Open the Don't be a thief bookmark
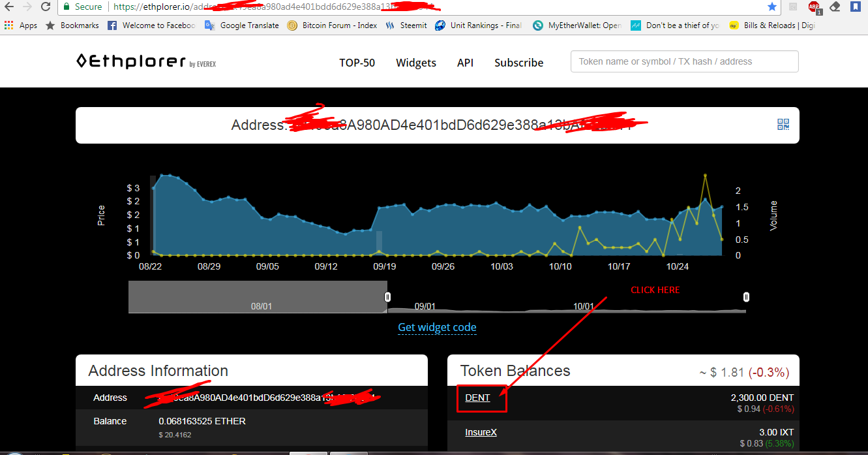 point(675,25)
